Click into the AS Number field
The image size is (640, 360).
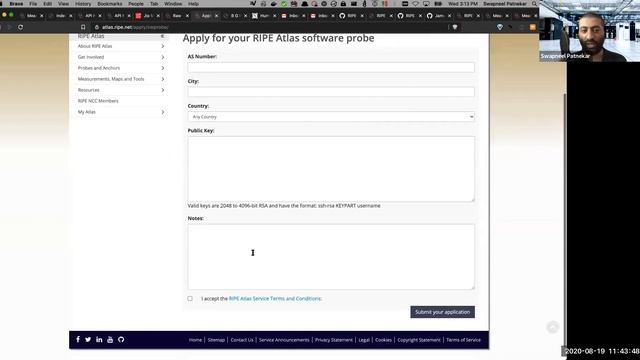331,67
